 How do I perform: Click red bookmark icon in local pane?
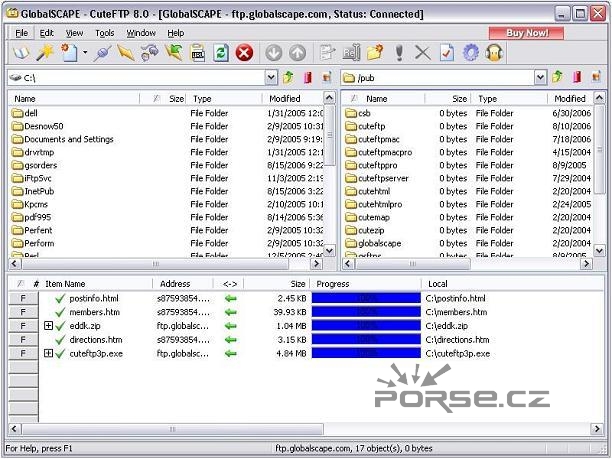click(308, 77)
